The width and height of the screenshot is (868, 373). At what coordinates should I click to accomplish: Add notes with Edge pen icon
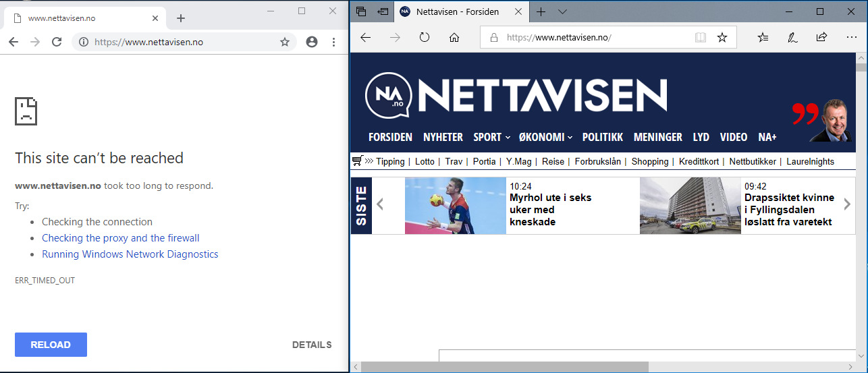792,38
